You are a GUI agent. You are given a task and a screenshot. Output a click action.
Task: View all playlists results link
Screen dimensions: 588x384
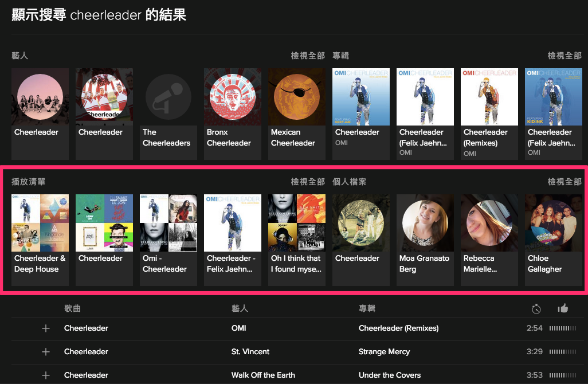pos(308,182)
